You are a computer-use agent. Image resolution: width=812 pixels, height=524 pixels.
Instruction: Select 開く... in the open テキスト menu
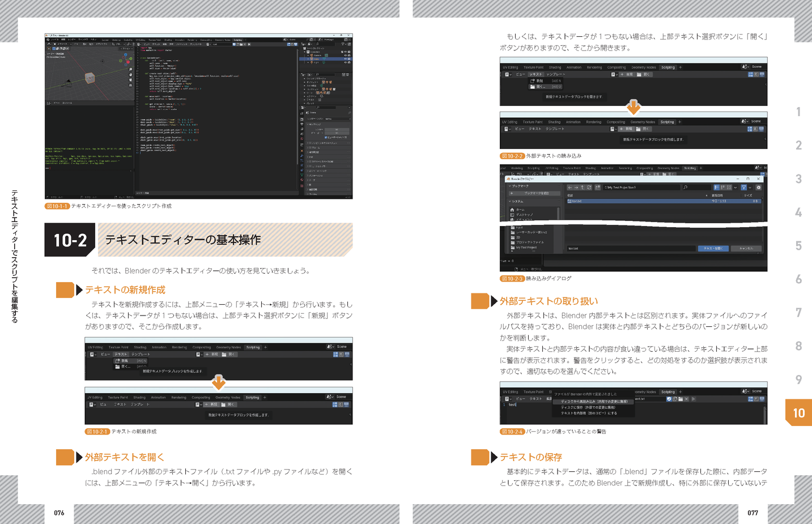127,367
